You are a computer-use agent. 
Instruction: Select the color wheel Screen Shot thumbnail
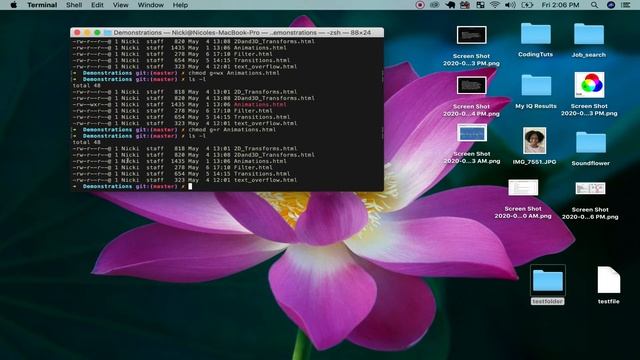pos(589,85)
